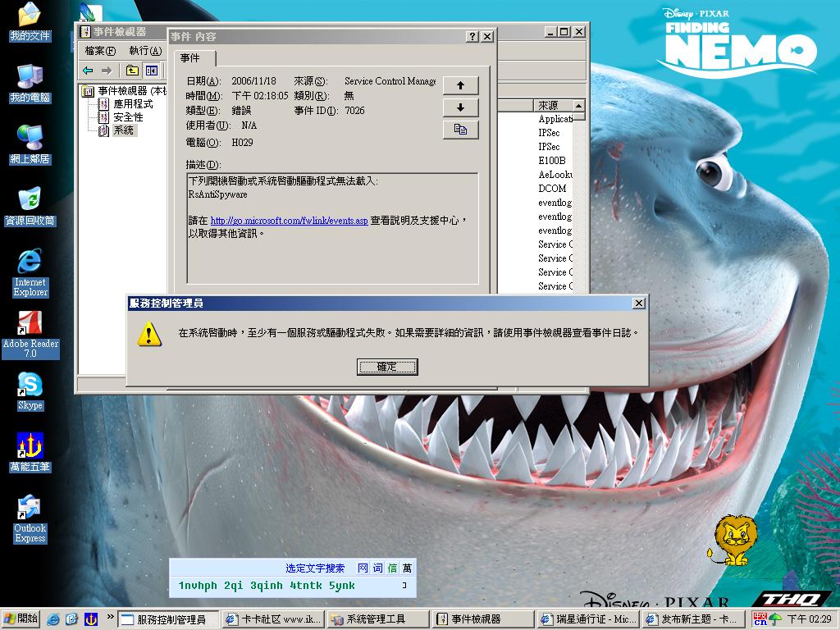Open 網上鄰居 desktop icon
Viewport: 840px width, 630px height.
click(x=30, y=146)
